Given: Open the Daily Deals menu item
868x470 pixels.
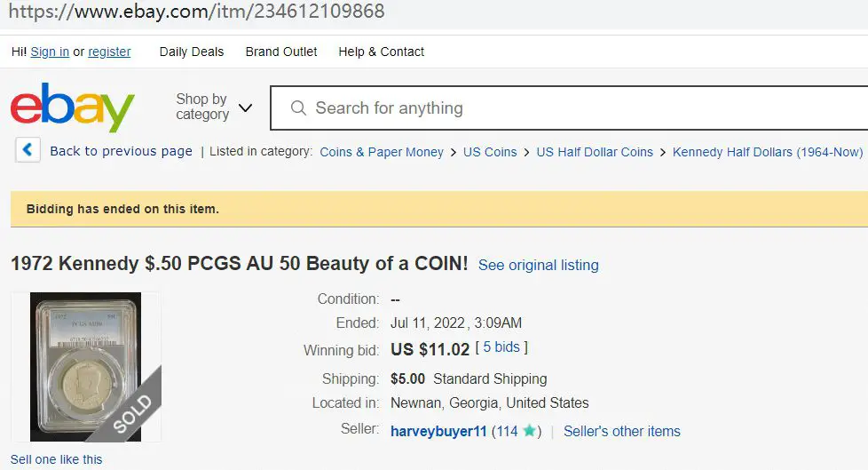Looking at the screenshot, I should click(x=192, y=52).
